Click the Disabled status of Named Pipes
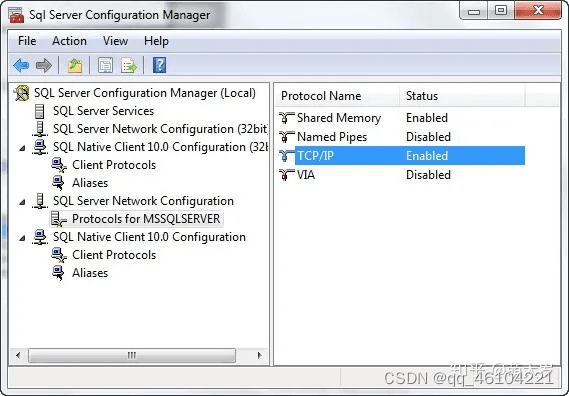 [428, 137]
